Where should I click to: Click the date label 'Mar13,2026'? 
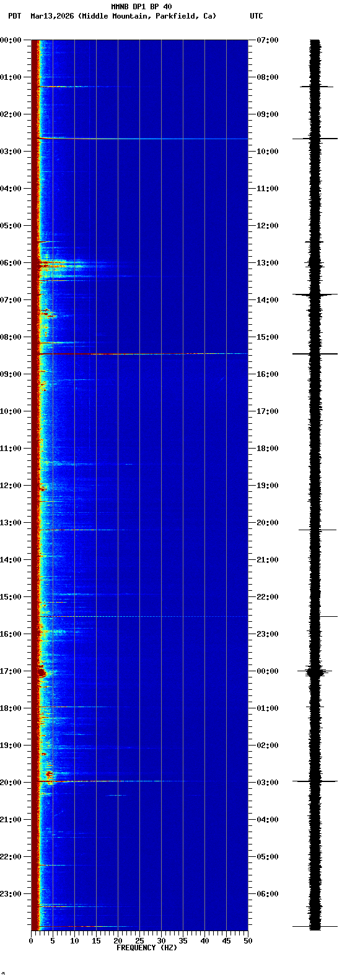(52, 16)
